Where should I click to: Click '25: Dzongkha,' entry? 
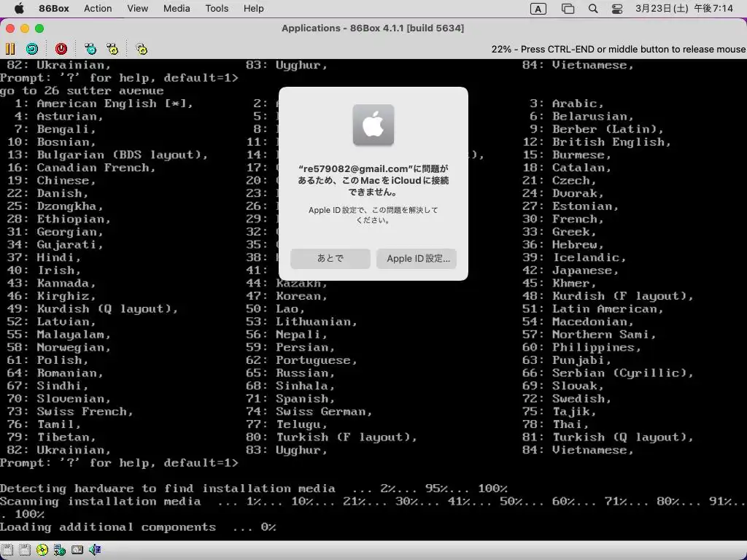click(x=55, y=206)
